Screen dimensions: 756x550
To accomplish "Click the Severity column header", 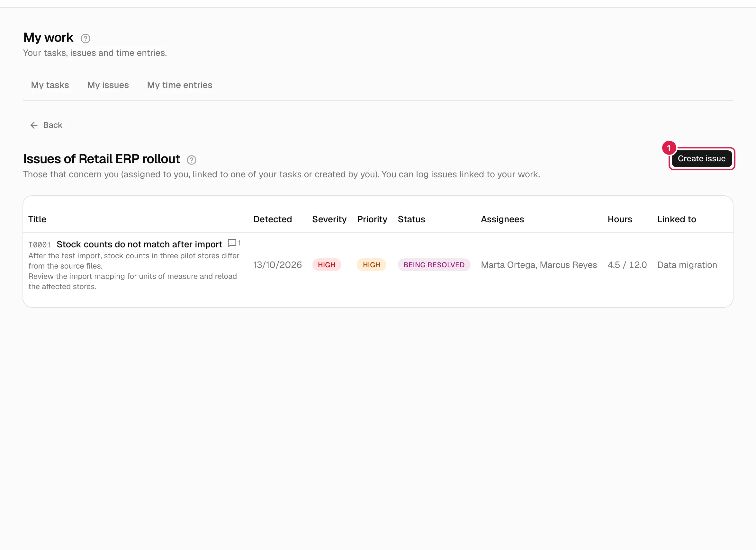I will pos(329,219).
